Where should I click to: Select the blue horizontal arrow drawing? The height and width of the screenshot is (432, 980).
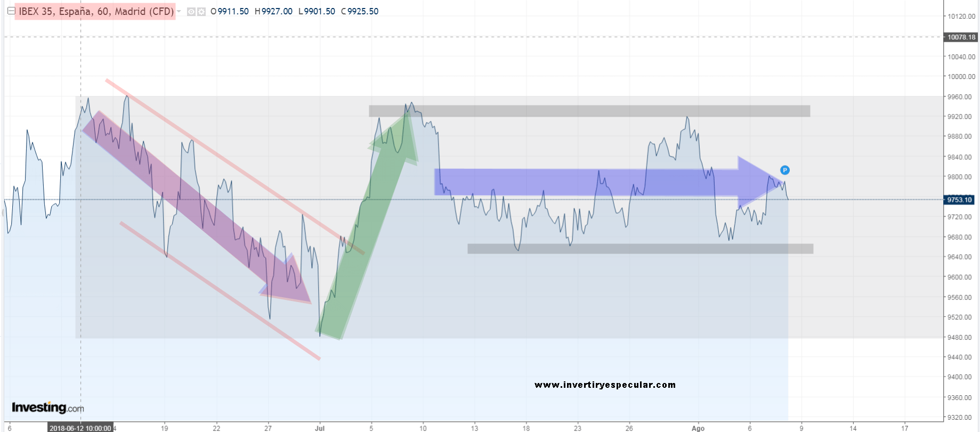coord(586,182)
